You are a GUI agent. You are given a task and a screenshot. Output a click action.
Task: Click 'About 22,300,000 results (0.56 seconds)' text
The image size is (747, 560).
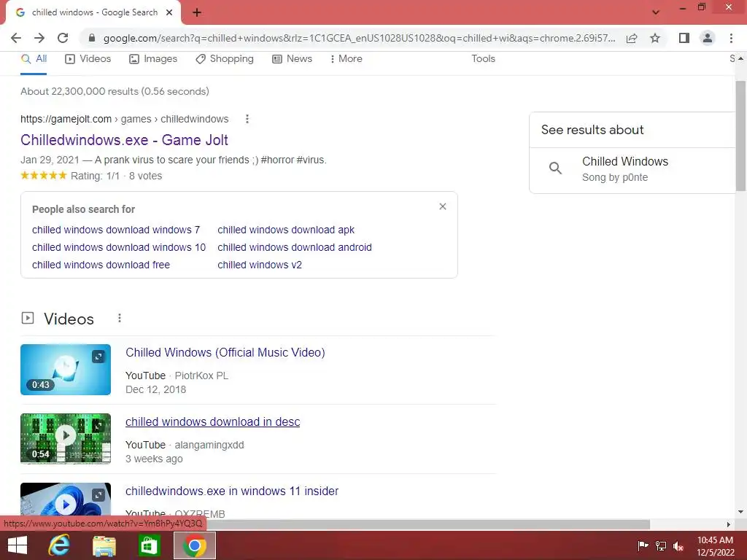[x=115, y=91]
